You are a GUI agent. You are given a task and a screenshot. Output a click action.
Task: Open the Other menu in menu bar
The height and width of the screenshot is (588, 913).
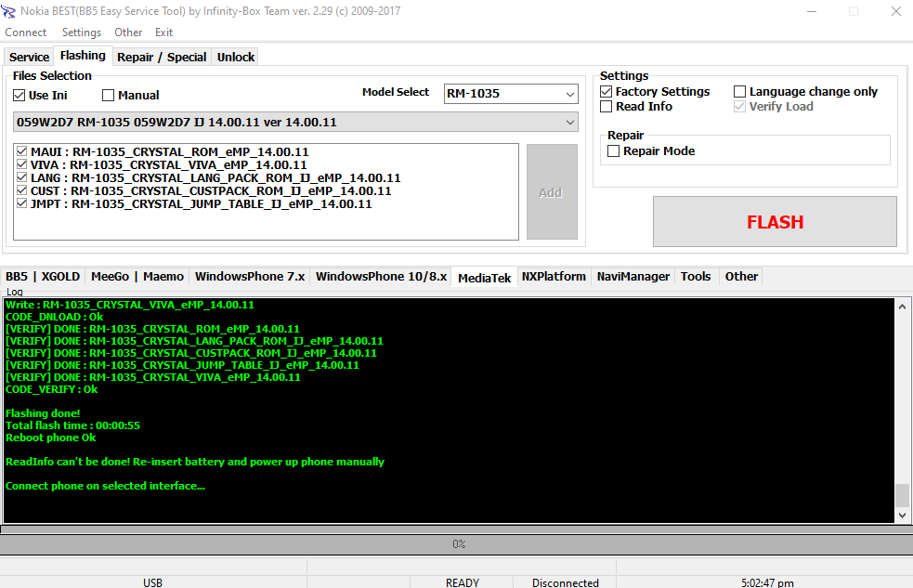point(128,33)
